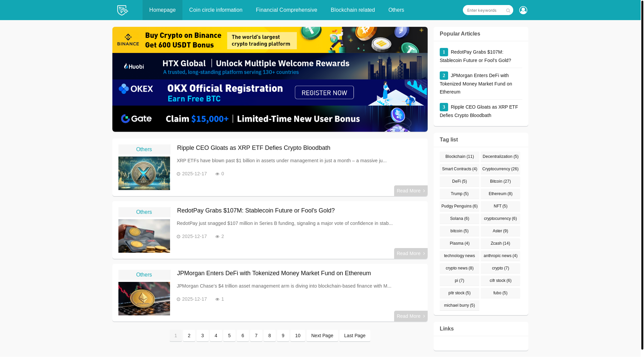
Task: Select the Smart Contracts (4) tag
Action: click(460, 169)
